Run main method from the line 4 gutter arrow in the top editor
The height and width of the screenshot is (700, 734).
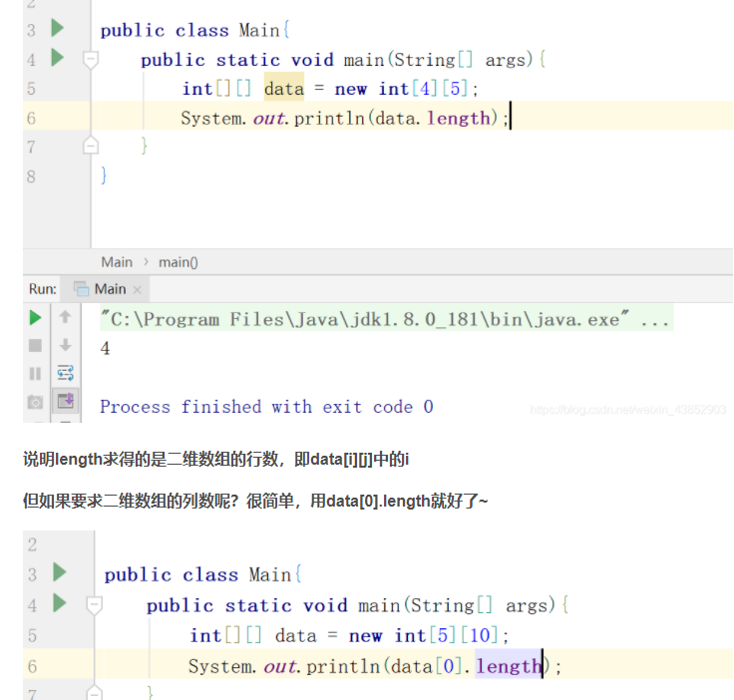[x=57, y=58]
